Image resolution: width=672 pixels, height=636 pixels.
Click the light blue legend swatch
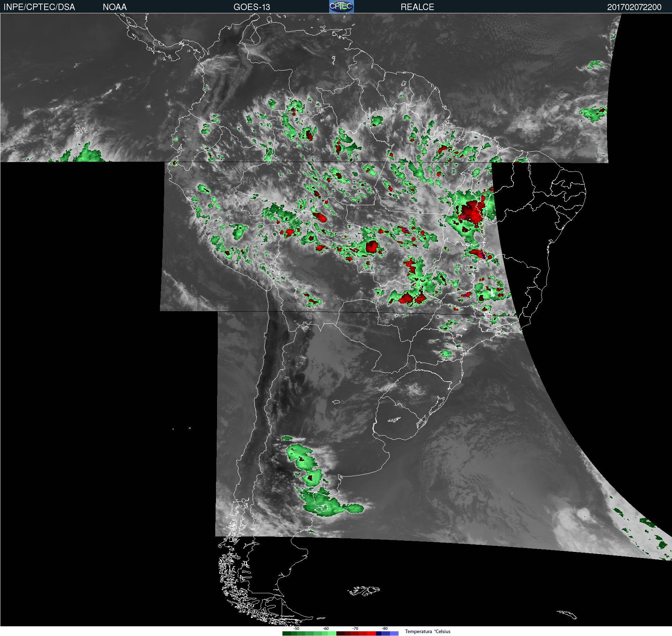point(394,633)
